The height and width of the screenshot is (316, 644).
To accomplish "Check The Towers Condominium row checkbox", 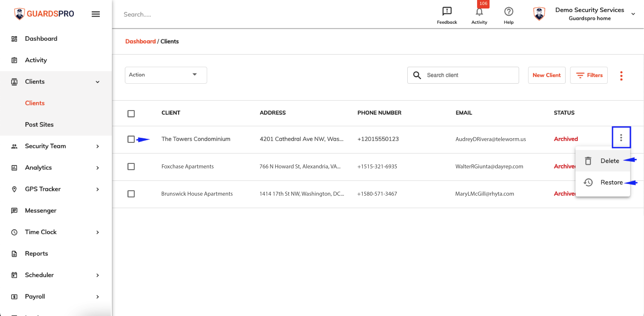I will click(131, 139).
